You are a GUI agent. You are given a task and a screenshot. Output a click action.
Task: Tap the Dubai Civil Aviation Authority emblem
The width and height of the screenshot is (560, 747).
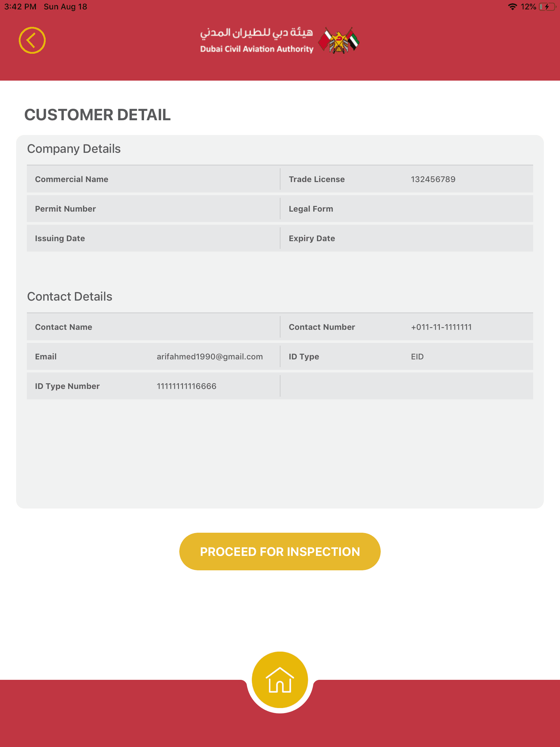click(x=339, y=41)
